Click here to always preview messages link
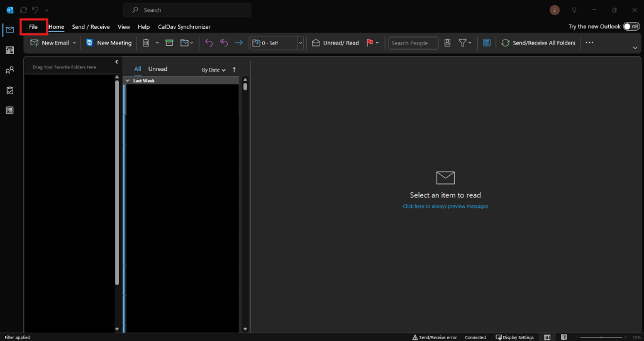 (445, 207)
